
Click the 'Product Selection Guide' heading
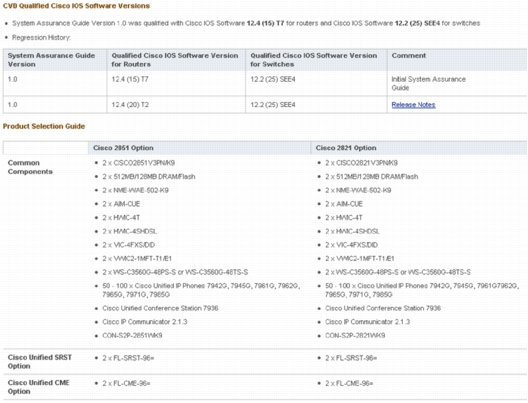[x=44, y=126]
